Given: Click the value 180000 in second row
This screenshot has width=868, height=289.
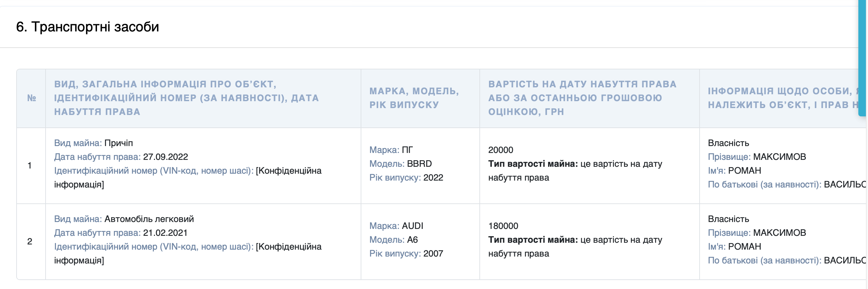Looking at the screenshot, I should pos(503,226).
